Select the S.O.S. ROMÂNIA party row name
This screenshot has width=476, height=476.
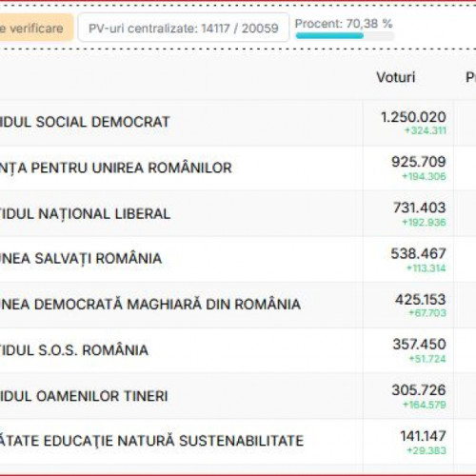(x=74, y=350)
